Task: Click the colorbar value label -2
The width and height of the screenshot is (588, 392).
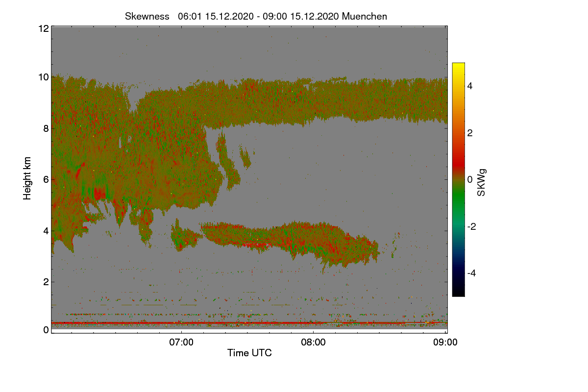Action: 471,226
